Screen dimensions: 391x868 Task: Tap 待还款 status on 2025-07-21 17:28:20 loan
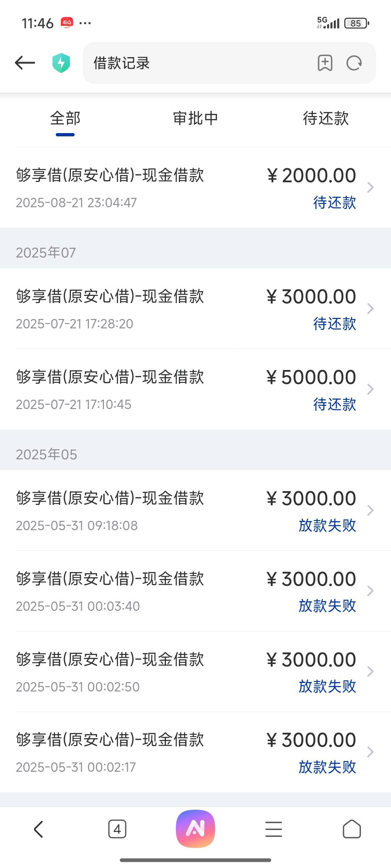[x=334, y=324]
